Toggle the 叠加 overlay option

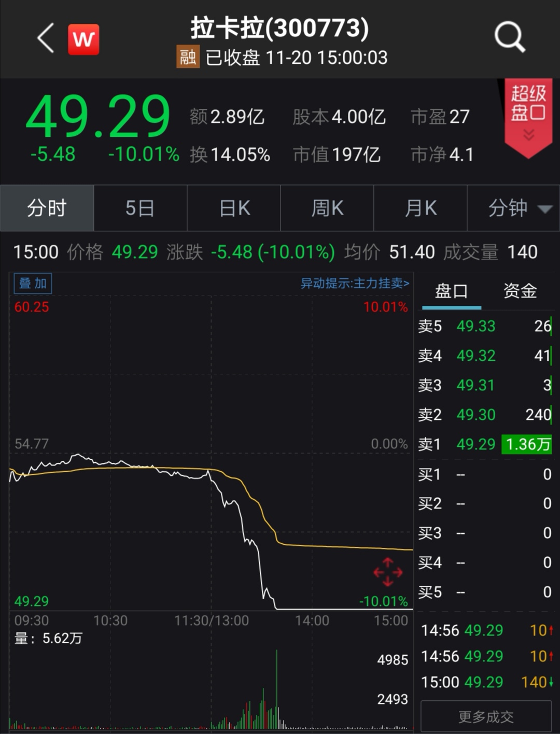tap(32, 284)
